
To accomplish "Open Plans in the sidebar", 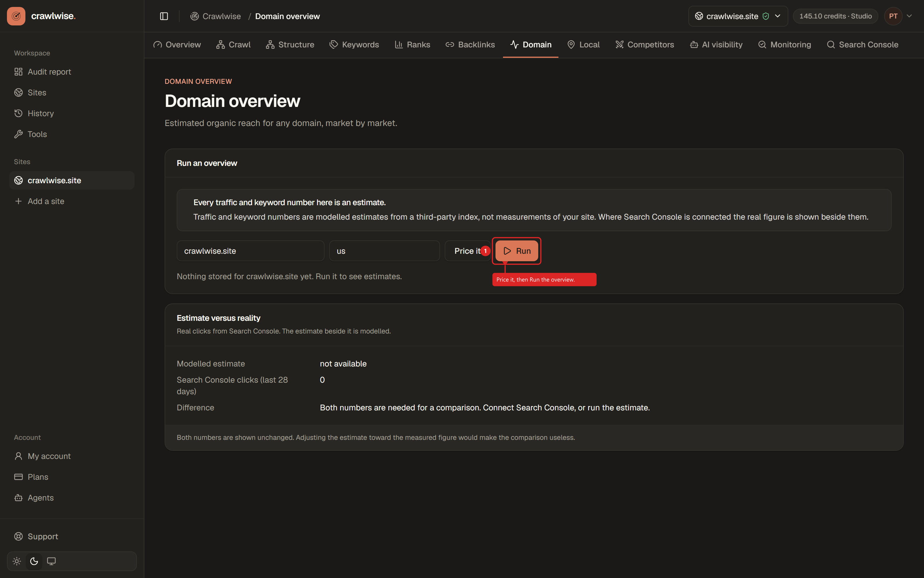I will (72, 477).
